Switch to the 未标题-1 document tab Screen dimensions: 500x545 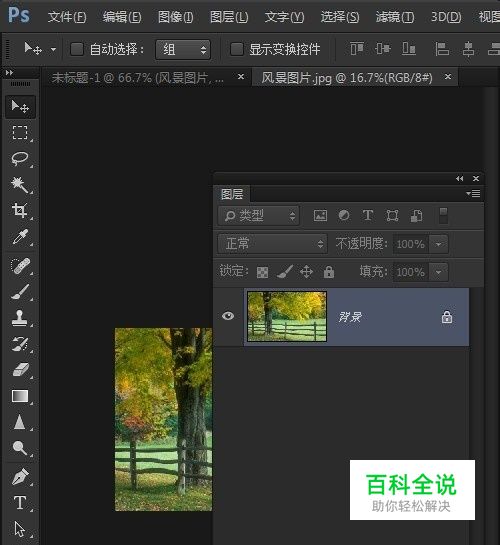138,78
